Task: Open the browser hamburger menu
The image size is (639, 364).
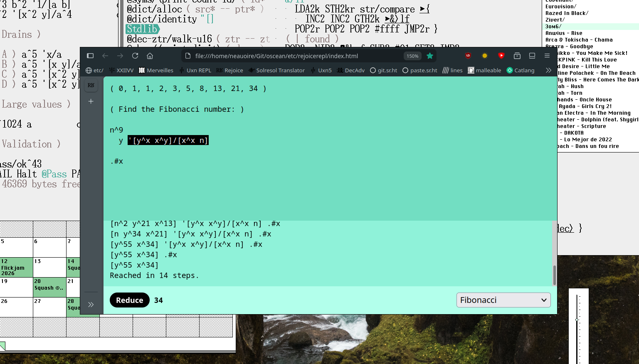Action: coord(547,56)
